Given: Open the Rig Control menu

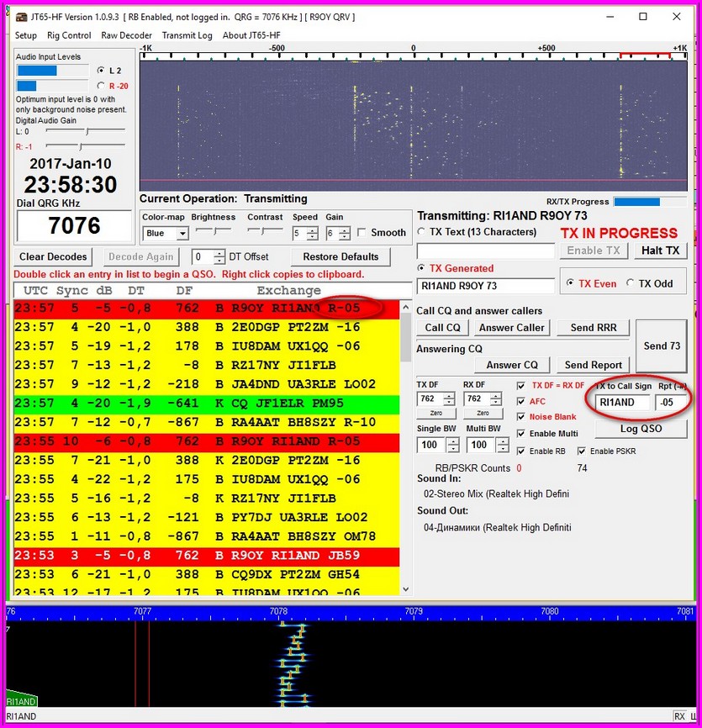Looking at the screenshot, I should coord(69,35).
